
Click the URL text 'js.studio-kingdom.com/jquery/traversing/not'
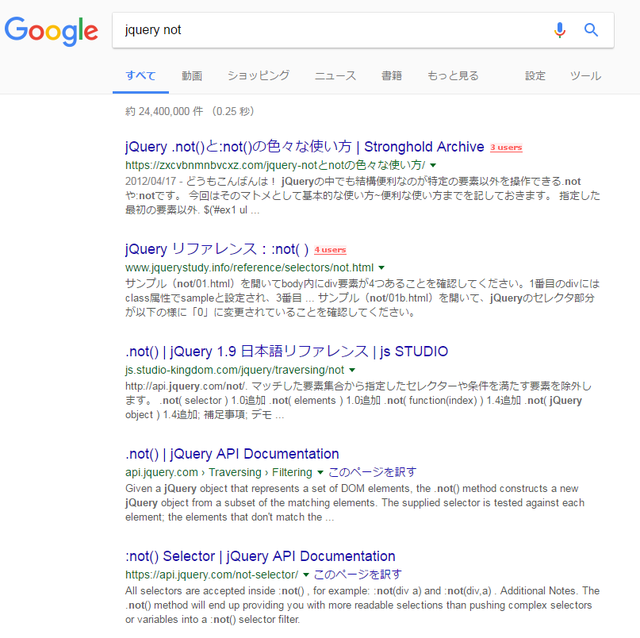(x=235, y=370)
